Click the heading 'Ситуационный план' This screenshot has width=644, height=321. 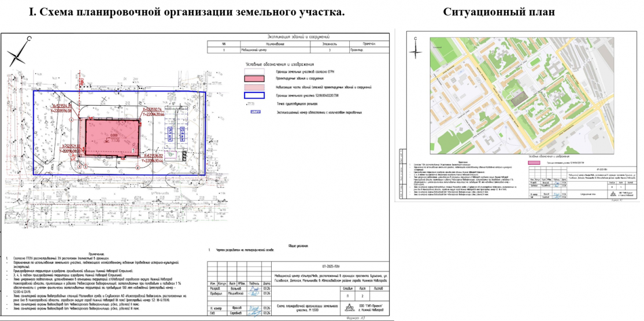coord(499,12)
